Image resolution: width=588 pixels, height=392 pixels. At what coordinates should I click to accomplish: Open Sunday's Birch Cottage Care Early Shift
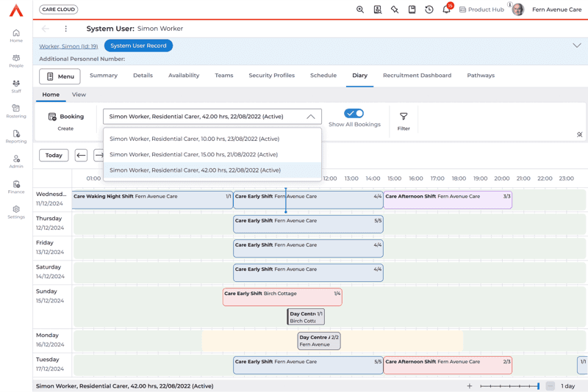282,297
